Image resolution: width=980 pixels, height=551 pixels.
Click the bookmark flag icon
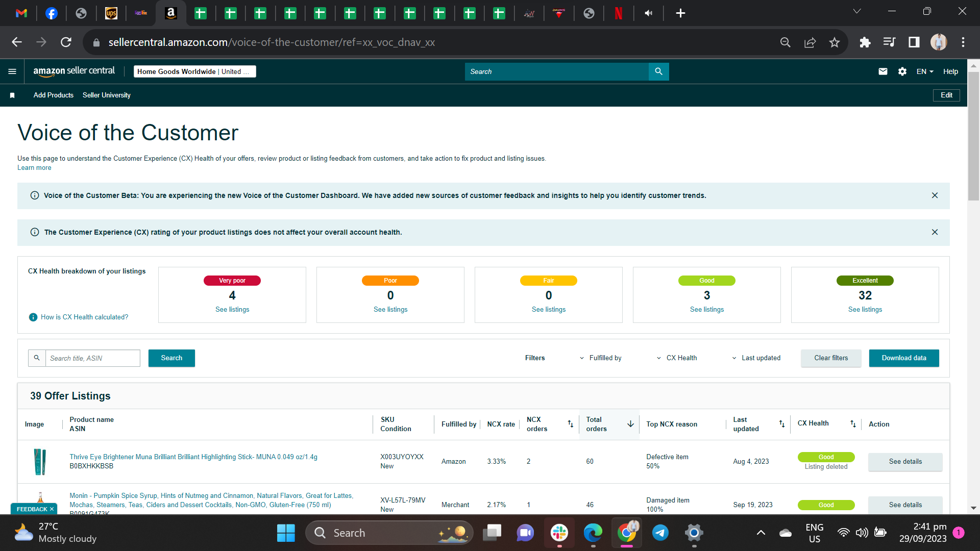pyautogui.click(x=12, y=95)
